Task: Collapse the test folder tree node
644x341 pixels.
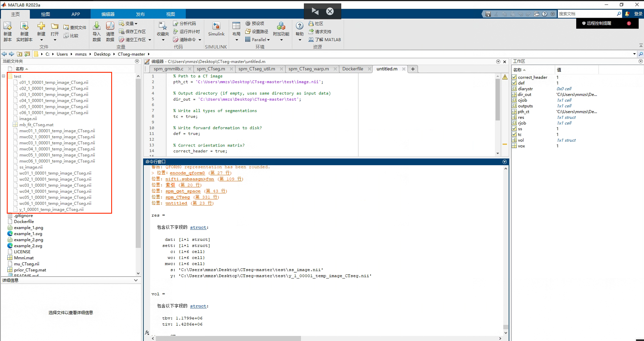Action: [3, 76]
